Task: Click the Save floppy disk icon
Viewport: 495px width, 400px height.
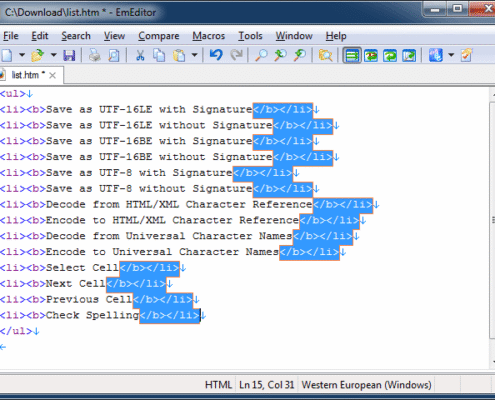Action: click(69, 55)
